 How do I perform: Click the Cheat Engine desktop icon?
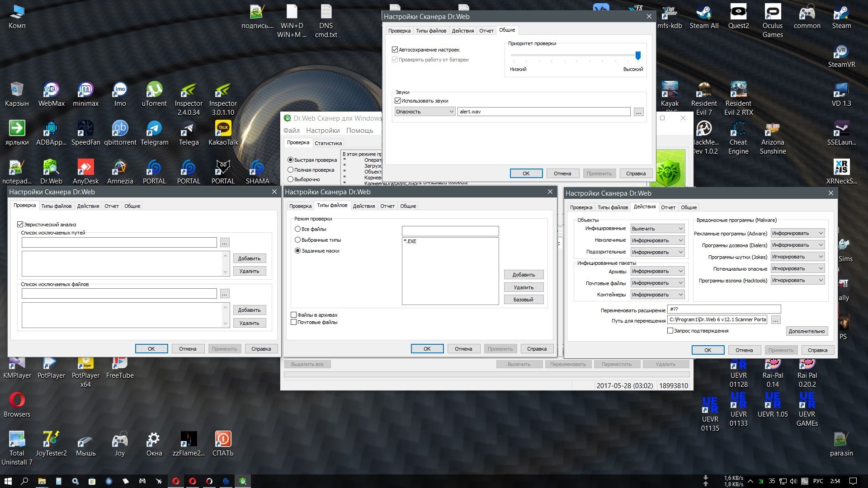[x=738, y=137]
